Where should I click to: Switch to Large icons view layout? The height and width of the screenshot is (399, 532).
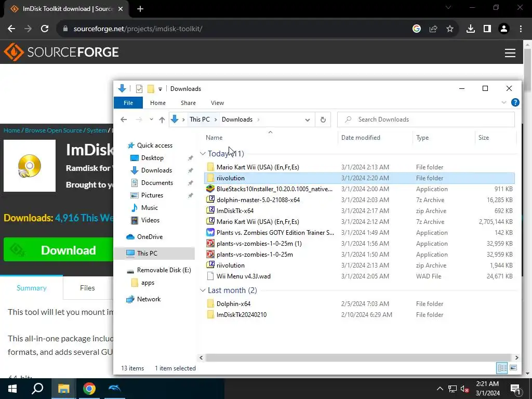coord(513,368)
